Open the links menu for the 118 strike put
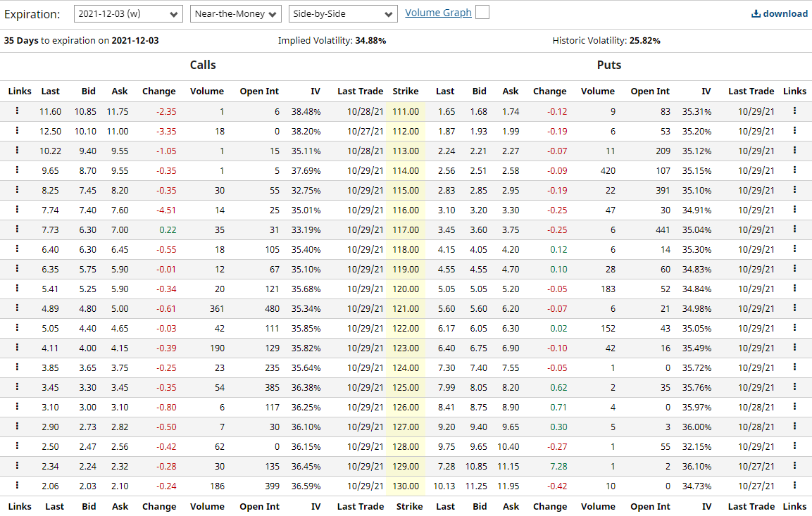The height and width of the screenshot is (516, 812). pos(794,249)
